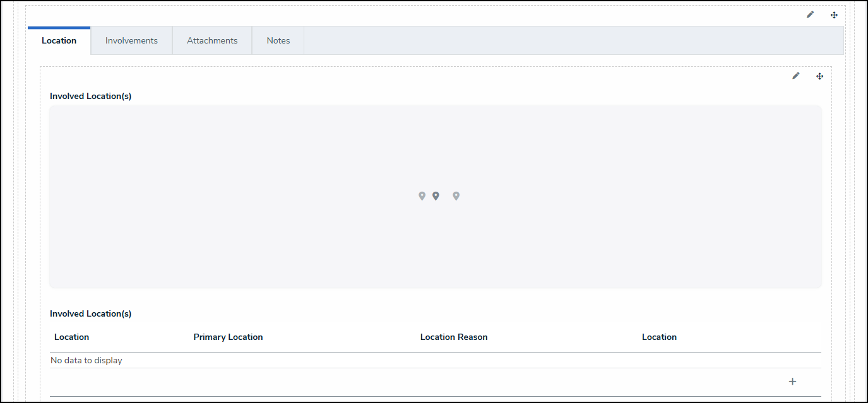
Task: Switch to the Location tab
Action: tap(59, 40)
